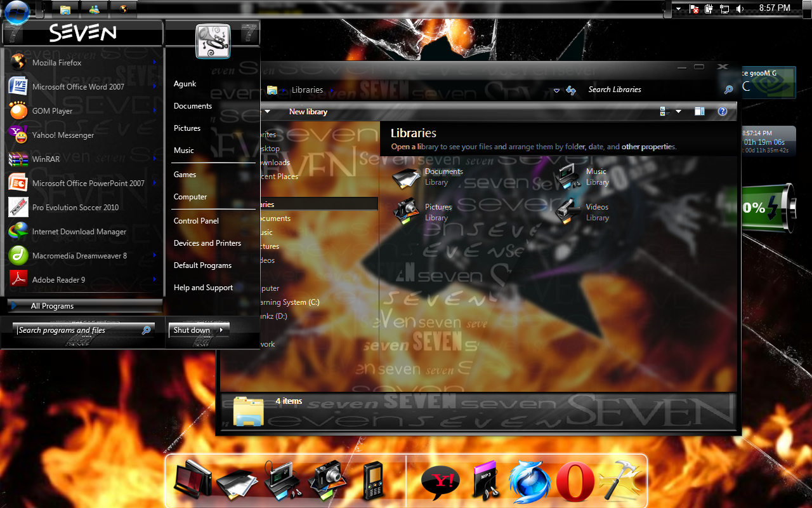Select Documents in Start menu right pane
Image resolution: width=812 pixels, height=508 pixels.
pyautogui.click(x=193, y=106)
